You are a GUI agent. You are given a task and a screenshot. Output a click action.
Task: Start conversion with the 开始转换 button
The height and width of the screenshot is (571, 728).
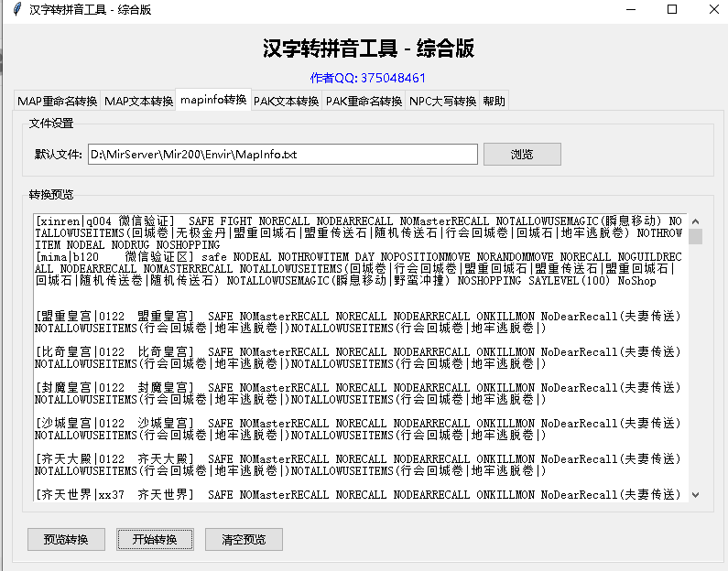pyautogui.click(x=155, y=539)
